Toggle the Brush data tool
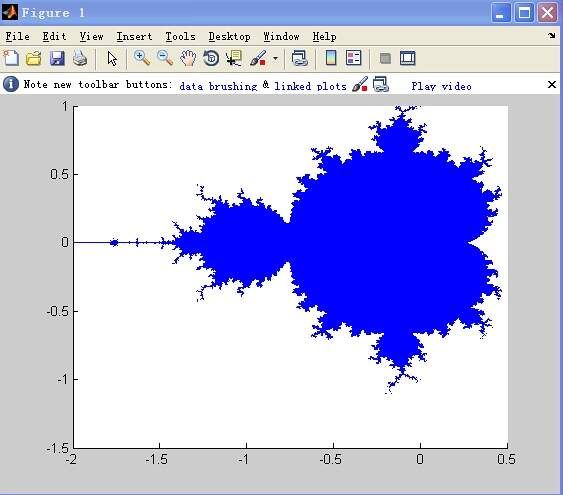This screenshot has height=495, width=563. click(x=258, y=58)
